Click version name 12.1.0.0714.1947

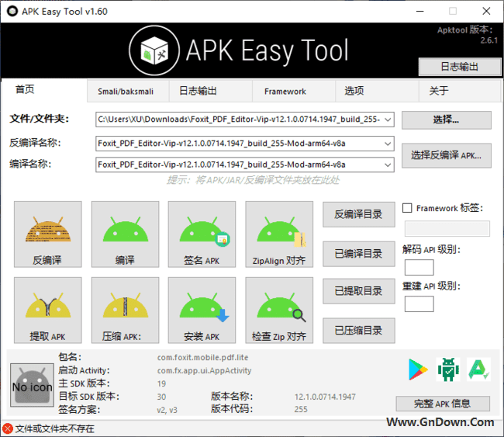click(x=325, y=397)
